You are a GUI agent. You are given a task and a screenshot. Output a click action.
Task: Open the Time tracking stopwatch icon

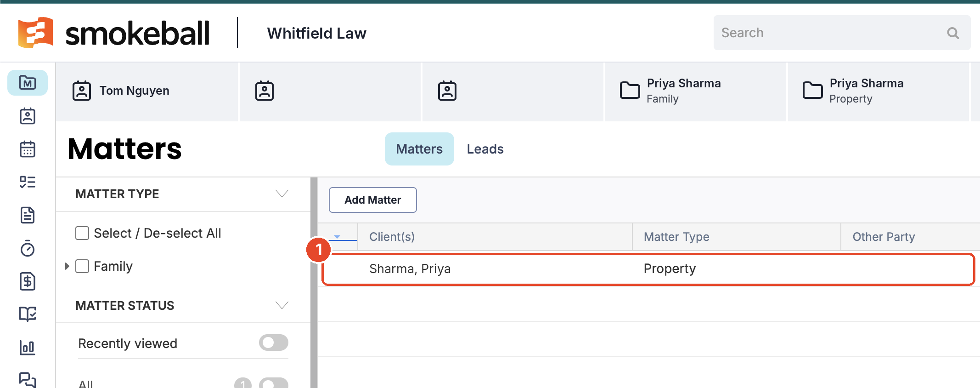click(28, 248)
